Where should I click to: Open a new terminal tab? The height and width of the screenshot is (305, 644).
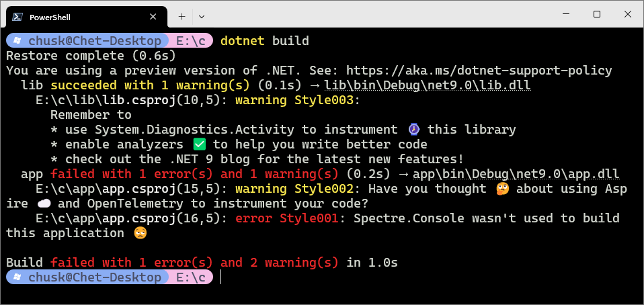pos(182,17)
